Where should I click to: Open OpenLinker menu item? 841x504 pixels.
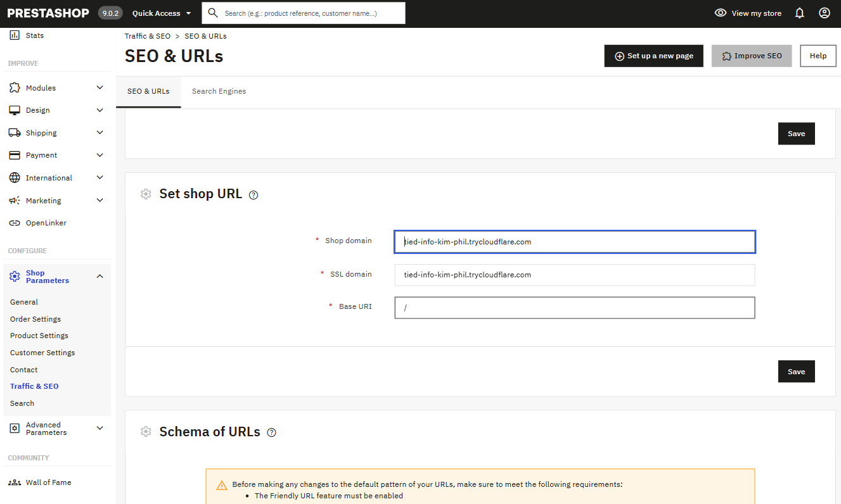[x=46, y=223]
